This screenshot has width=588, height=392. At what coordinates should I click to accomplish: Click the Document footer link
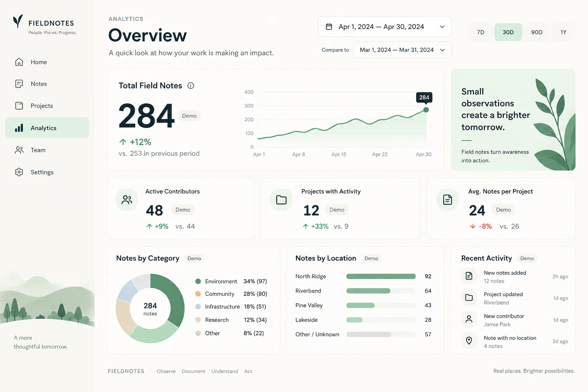pyautogui.click(x=193, y=371)
